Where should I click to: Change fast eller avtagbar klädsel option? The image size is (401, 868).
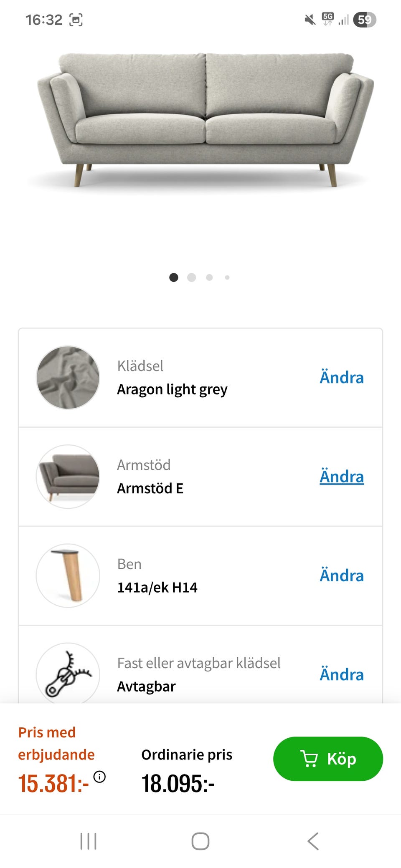341,674
